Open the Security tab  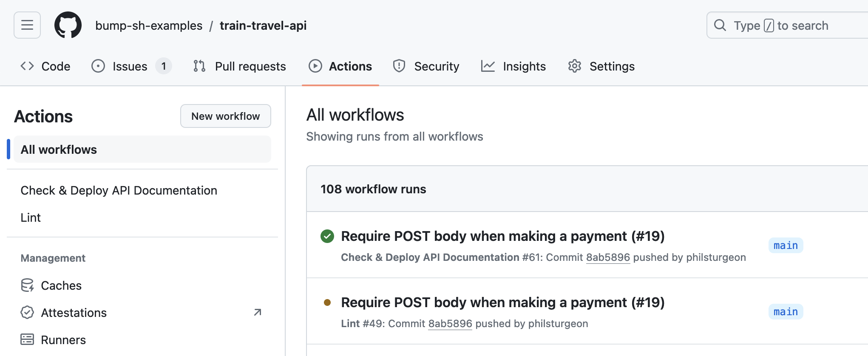click(x=426, y=66)
